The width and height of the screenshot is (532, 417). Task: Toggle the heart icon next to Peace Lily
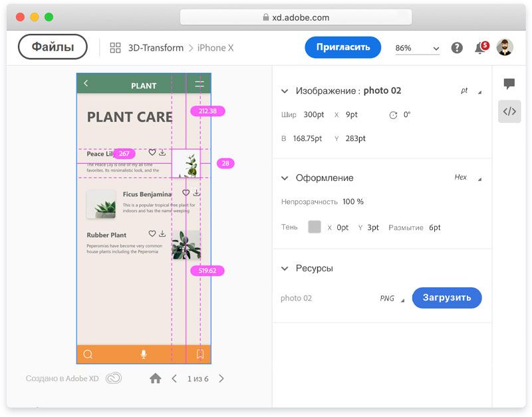click(152, 153)
